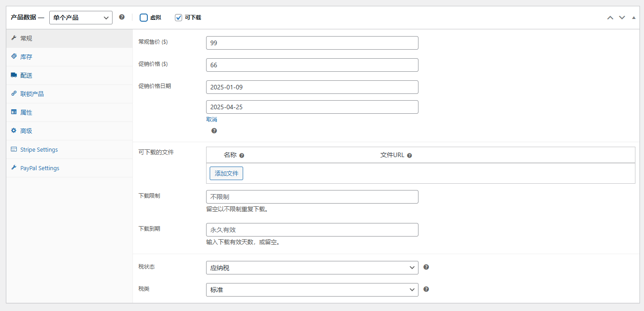This screenshot has height=311, width=644.
Task: Click the tag icon of 库存 tab
Action: (14, 57)
